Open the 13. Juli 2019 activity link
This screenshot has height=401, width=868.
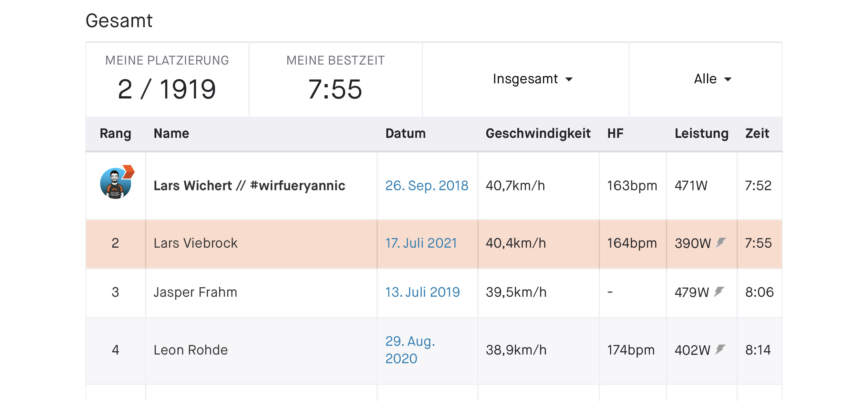coord(422,292)
